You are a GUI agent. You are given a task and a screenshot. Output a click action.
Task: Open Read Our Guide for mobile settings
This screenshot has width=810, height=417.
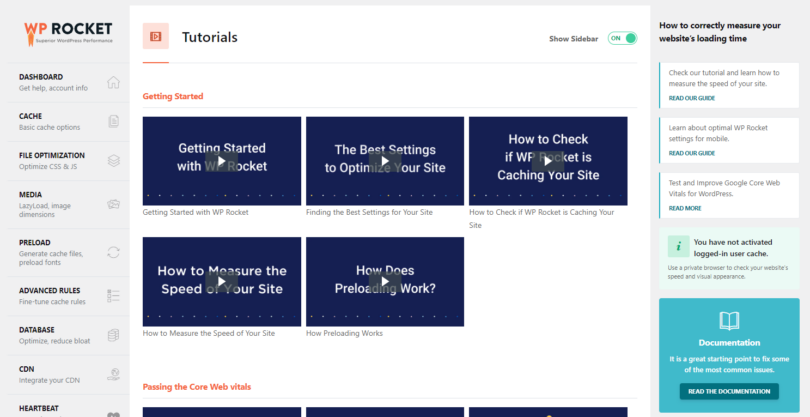click(x=692, y=153)
